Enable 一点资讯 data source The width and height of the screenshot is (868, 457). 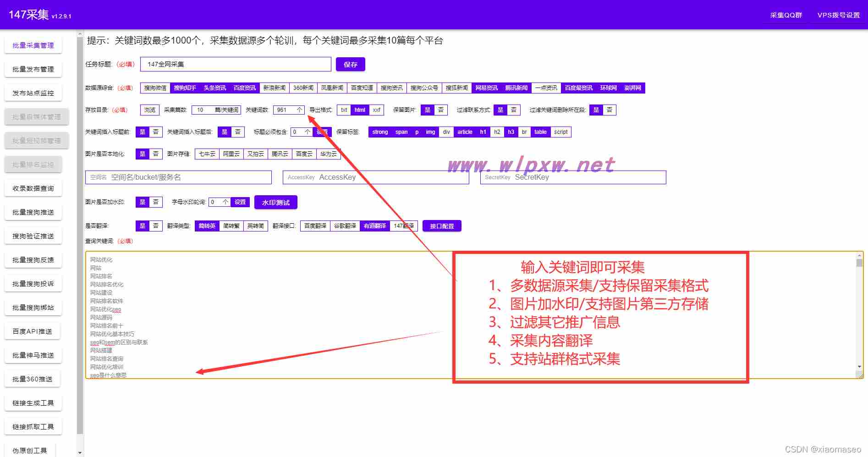(x=546, y=88)
